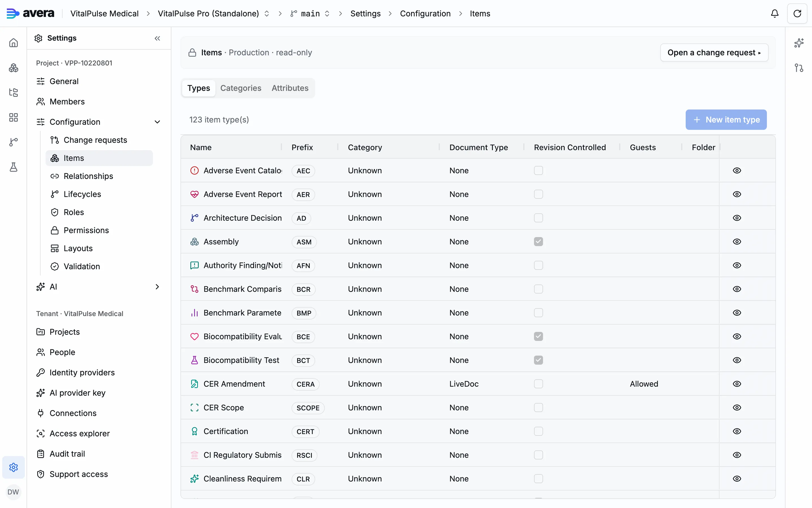Open the AI sparkle icon in right rail
Screen dimensions: 812x508
799,43
